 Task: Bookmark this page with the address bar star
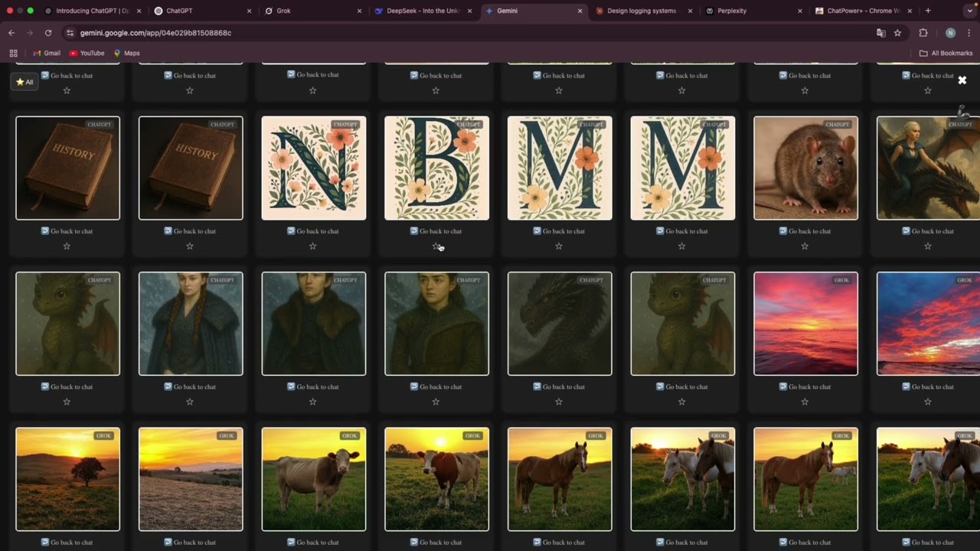click(897, 33)
